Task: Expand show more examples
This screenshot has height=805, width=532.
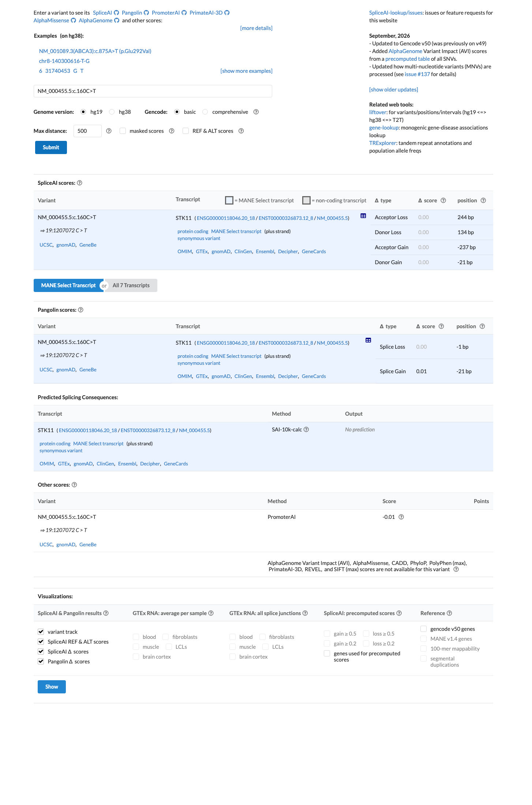Action: tap(246, 71)
